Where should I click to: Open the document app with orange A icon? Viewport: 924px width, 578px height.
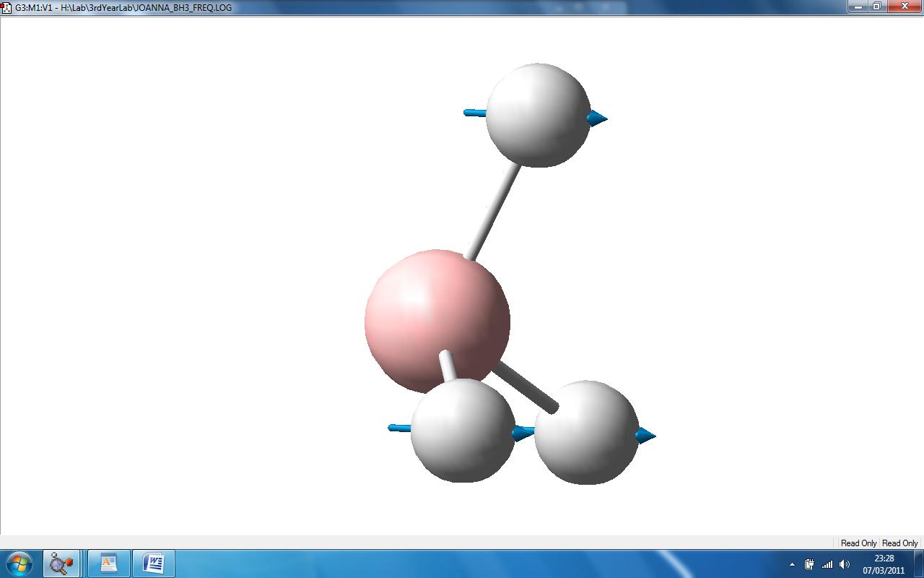(x=108, y=563)
